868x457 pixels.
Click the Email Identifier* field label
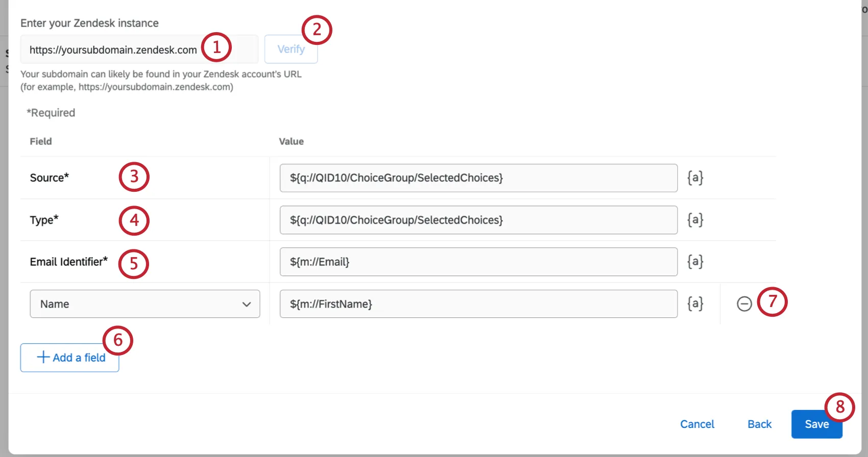tap(69, 262)
